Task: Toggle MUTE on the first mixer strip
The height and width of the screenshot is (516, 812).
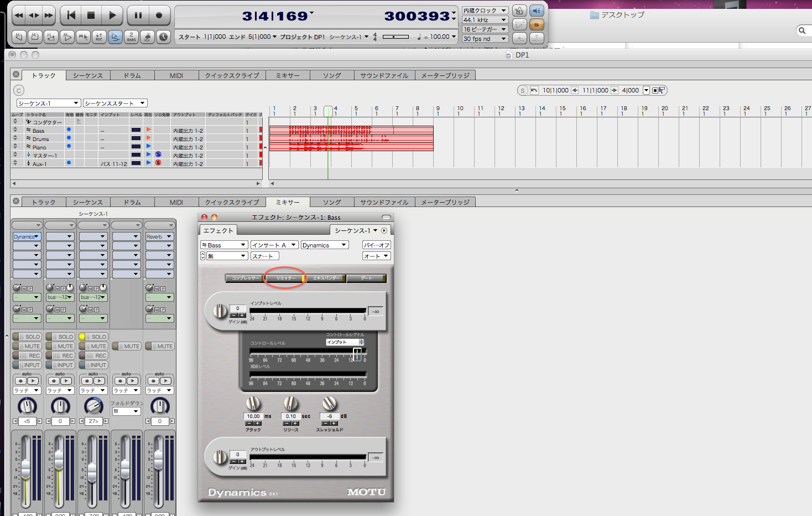Action: tap(27, 346)
